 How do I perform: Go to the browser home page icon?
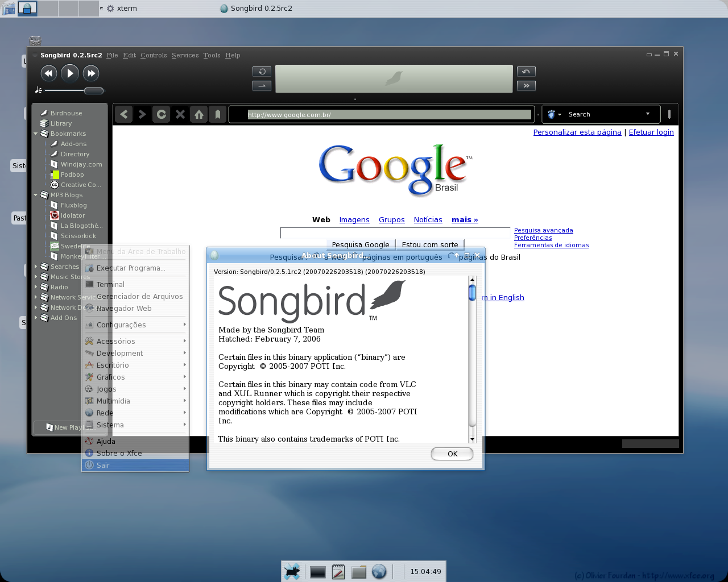(x=199, y=114)
